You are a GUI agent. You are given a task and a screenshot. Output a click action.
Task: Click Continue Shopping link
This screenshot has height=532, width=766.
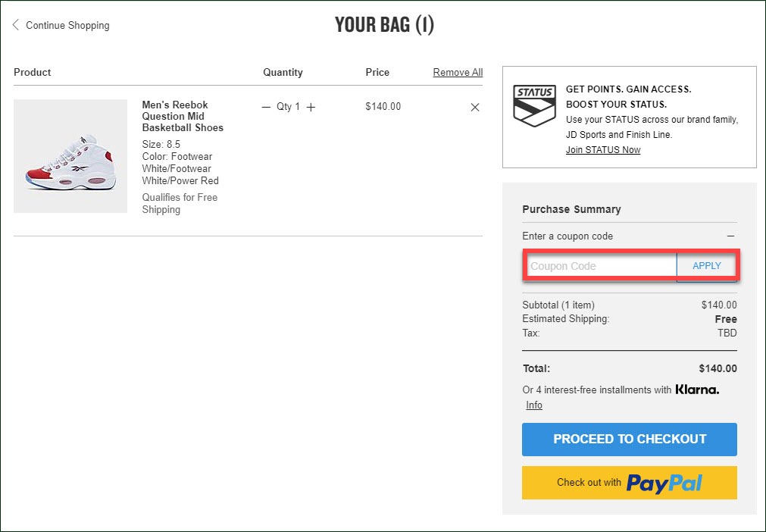pyautogui.click(x=67, y=26)
